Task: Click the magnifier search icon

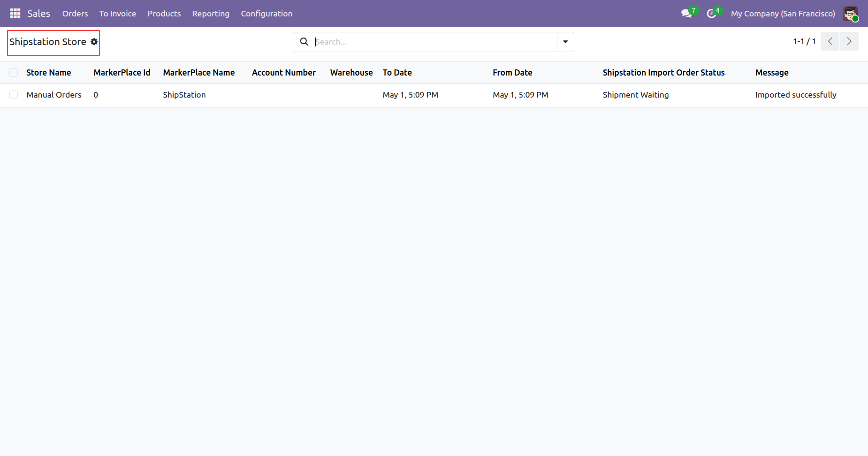Action: pyautogui.click(x=304, y=42)
